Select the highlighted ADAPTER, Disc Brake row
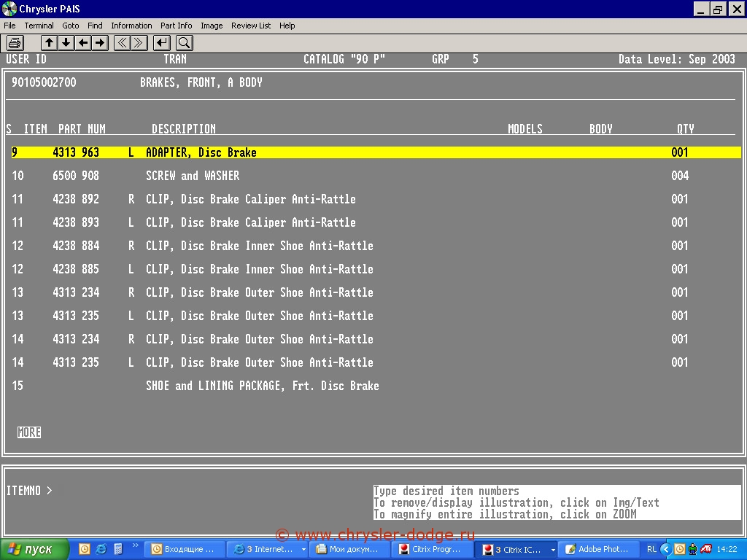Image resolution: width=747 pixels, height=560 pixels. coord(201,152)
